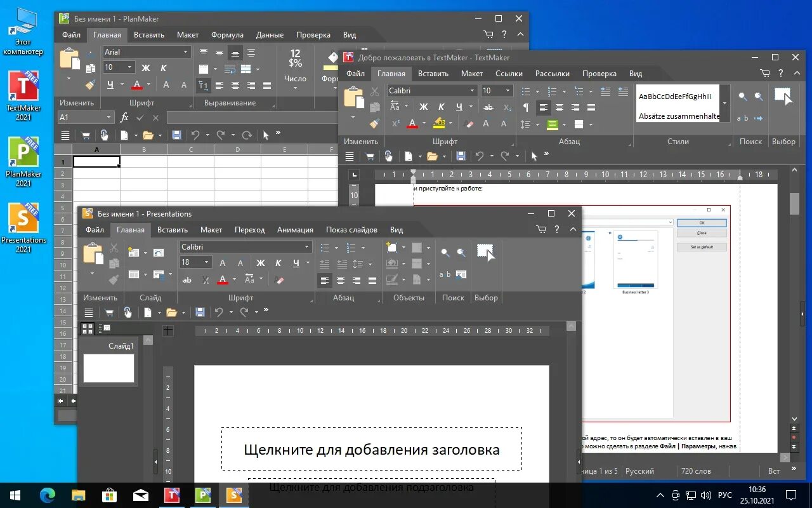Click the Set as default button
812x508 pixels.
(x=702, y=246)
